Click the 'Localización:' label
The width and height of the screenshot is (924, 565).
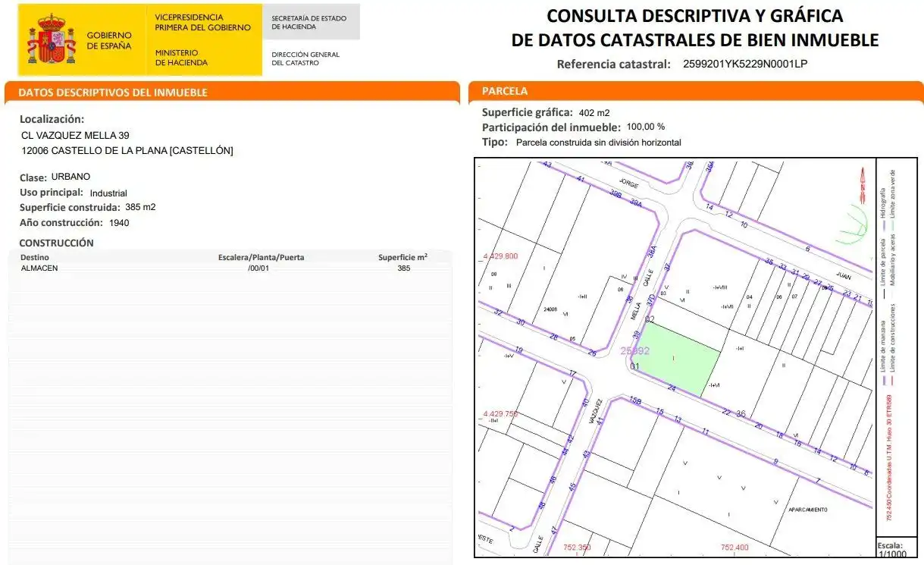coord(52,119)
